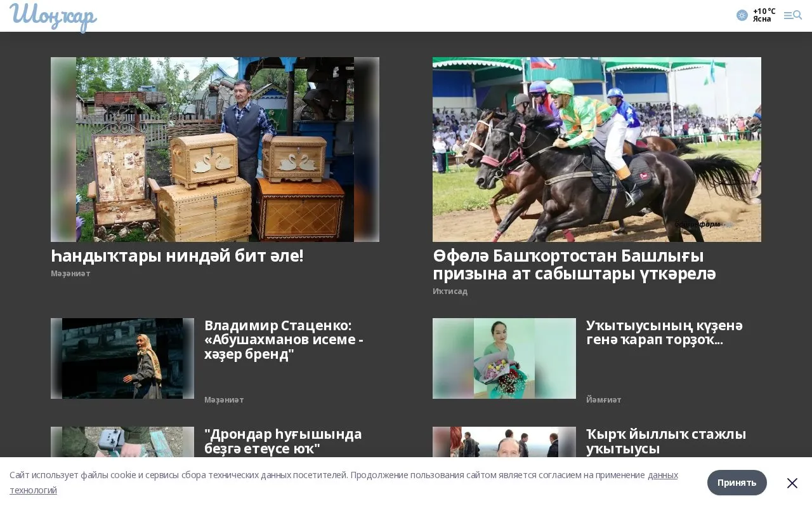The width and height of the screenshot is (812, 508).
Task: Open headline Дрондар һуғышында беҙгә етеүсе юҡ
Action: (x=283, y=441)
